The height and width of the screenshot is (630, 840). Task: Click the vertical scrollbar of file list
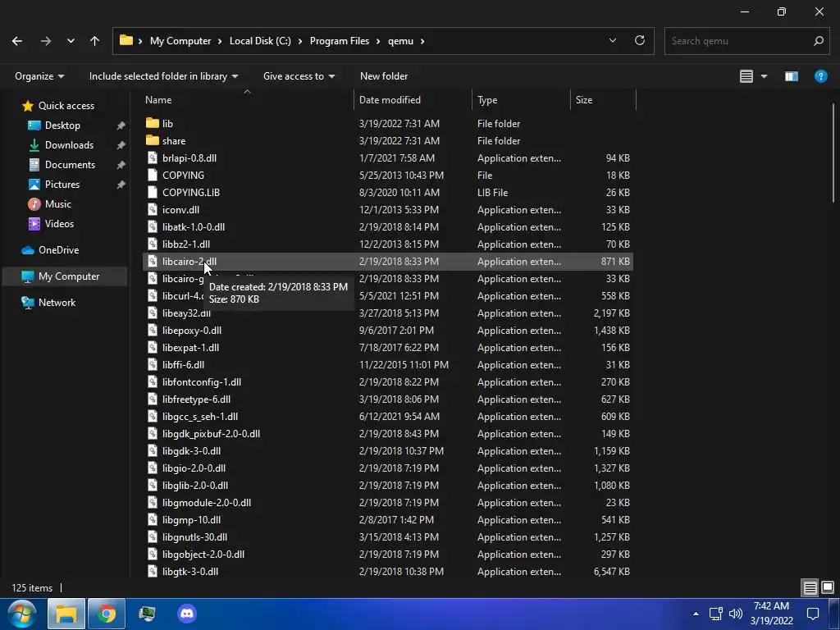(x=834, y=153)
